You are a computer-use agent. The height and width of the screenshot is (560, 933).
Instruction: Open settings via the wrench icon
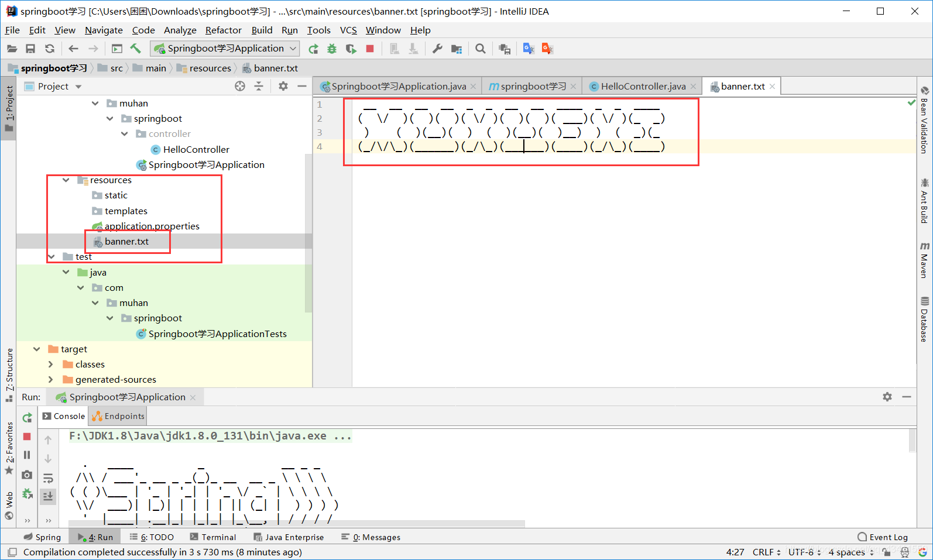pyautogui.click(x=437, y=49)
